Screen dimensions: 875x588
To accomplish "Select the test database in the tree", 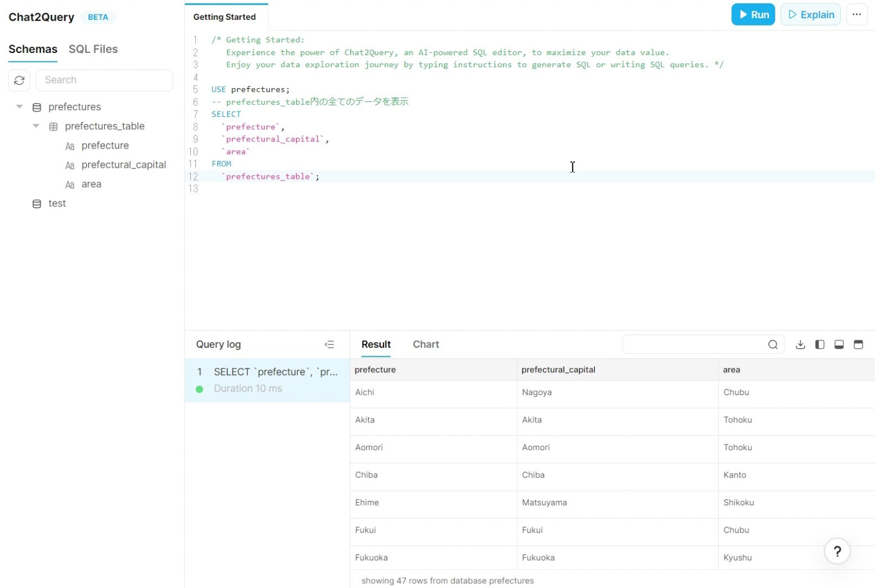I will (57, 204).
